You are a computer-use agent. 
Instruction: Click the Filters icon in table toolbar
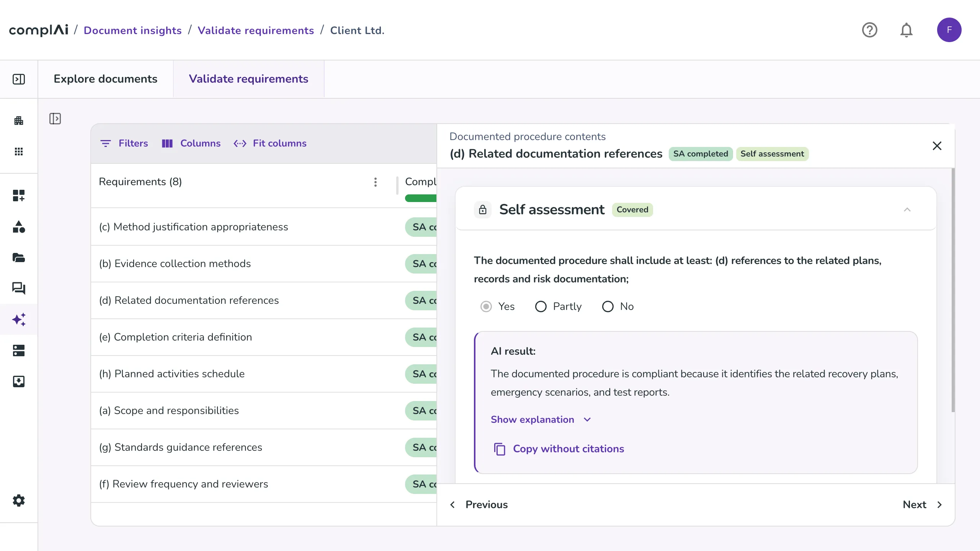point(106,143)
